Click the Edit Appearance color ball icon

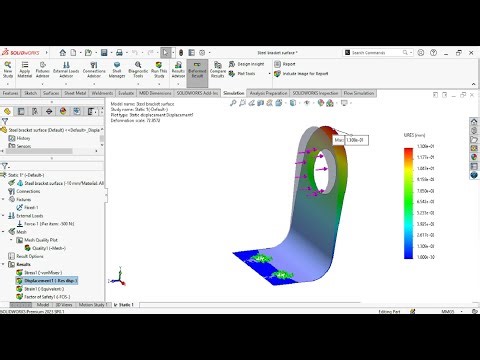tap(321, 103)
